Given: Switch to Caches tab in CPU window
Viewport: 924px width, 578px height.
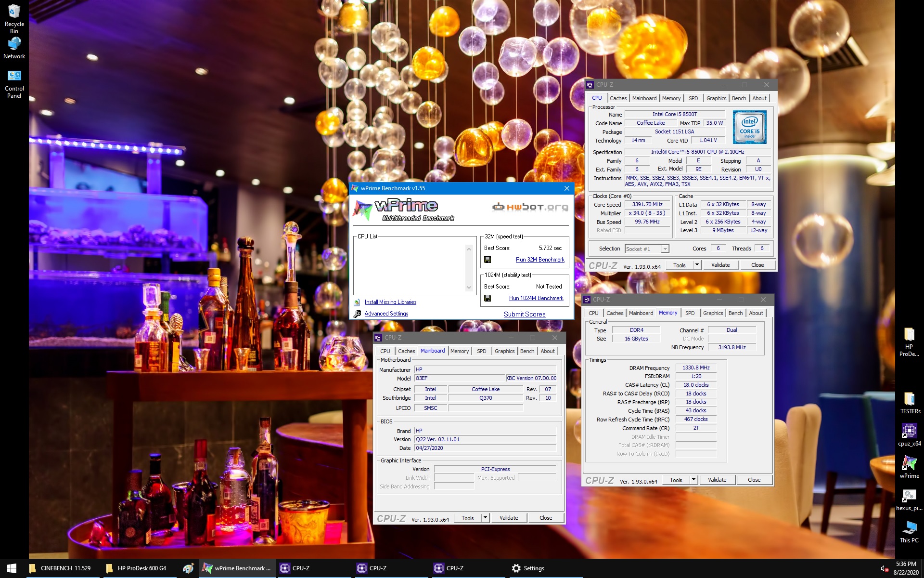Looking at the screenshot, I should [x=618, y=98].
